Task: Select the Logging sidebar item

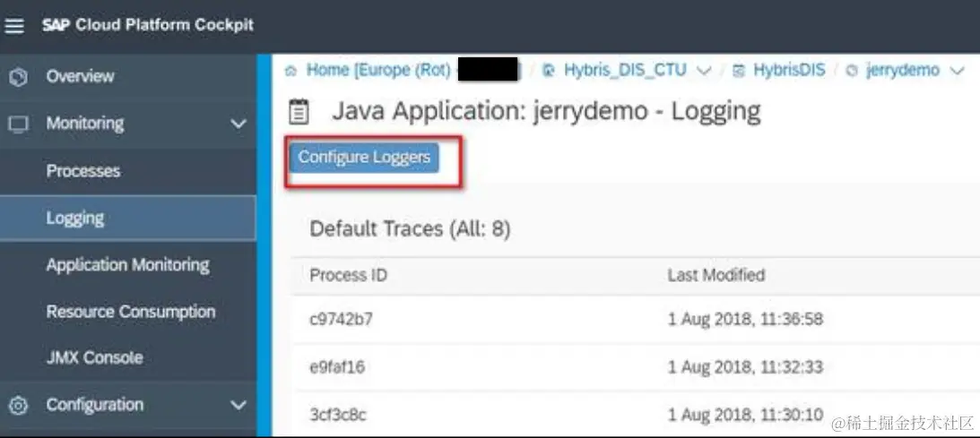Action: click(128, 218)
